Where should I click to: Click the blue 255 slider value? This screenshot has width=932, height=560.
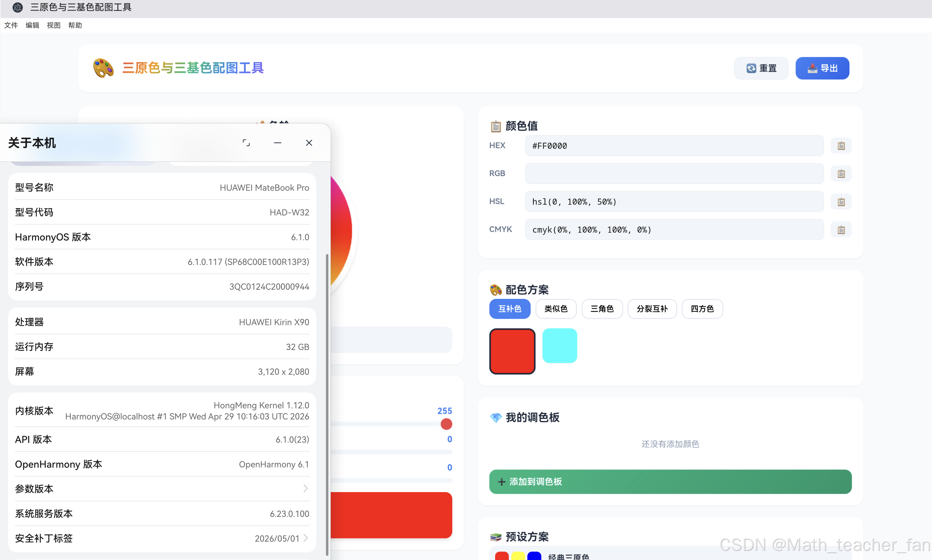(445, 411)
